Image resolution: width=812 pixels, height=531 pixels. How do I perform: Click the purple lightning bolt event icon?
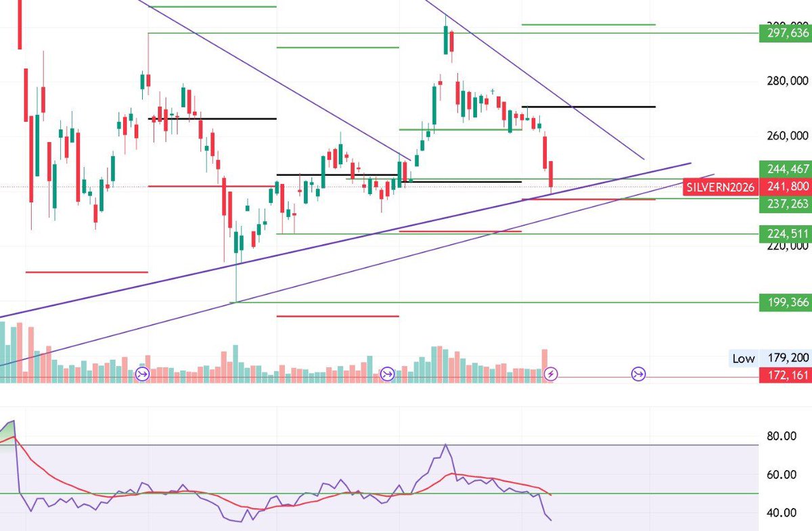click(551, 373)
